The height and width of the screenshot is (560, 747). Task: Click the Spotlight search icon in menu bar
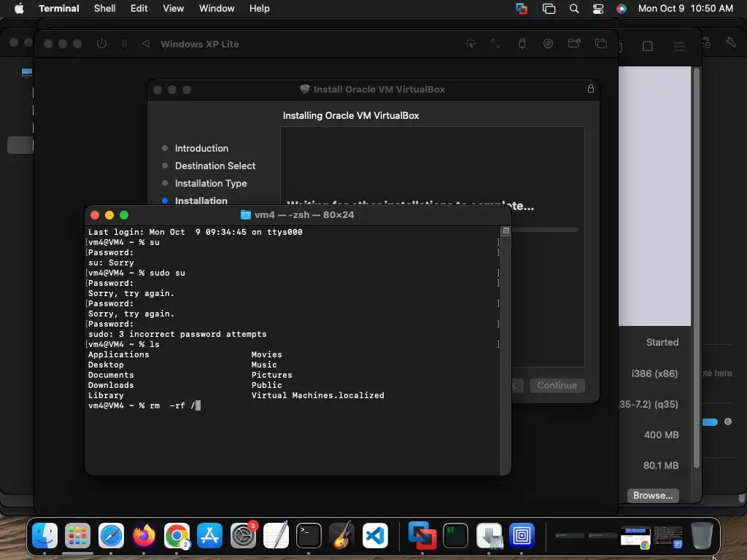click(574, 9)
